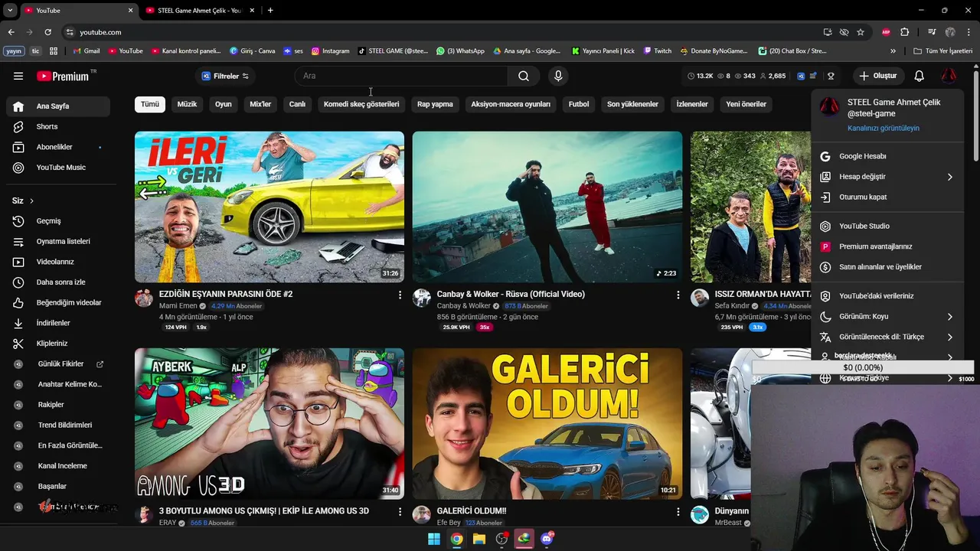Focus the Ara search field
Image resolution: width=980 pixels, height=551 pixels.
pos(401,76)
